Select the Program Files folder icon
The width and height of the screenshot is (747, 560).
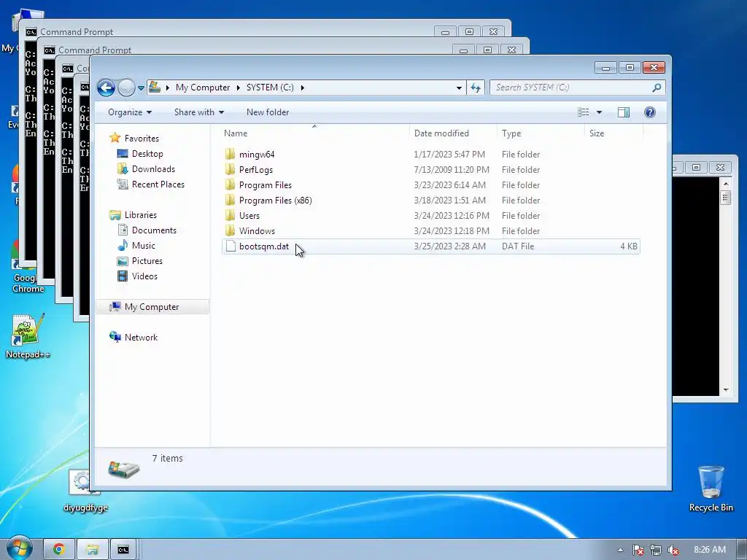(x=230, y=184)
